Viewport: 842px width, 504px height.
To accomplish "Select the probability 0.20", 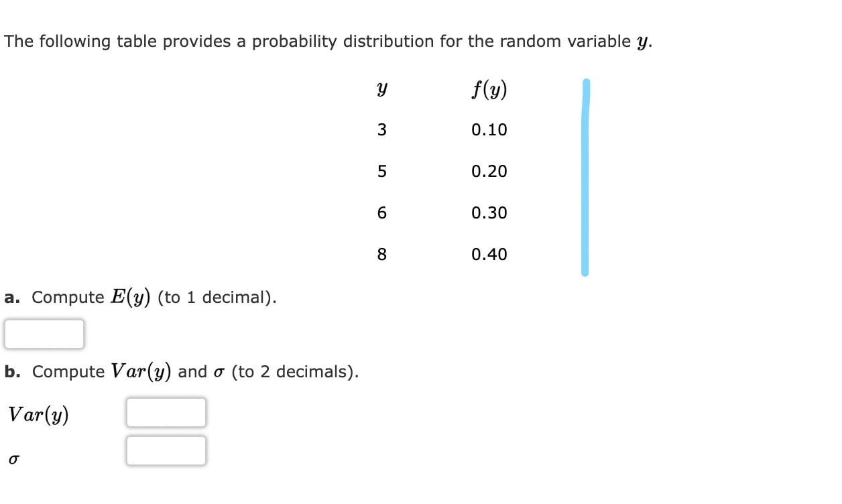I will [x=488, y=172].
